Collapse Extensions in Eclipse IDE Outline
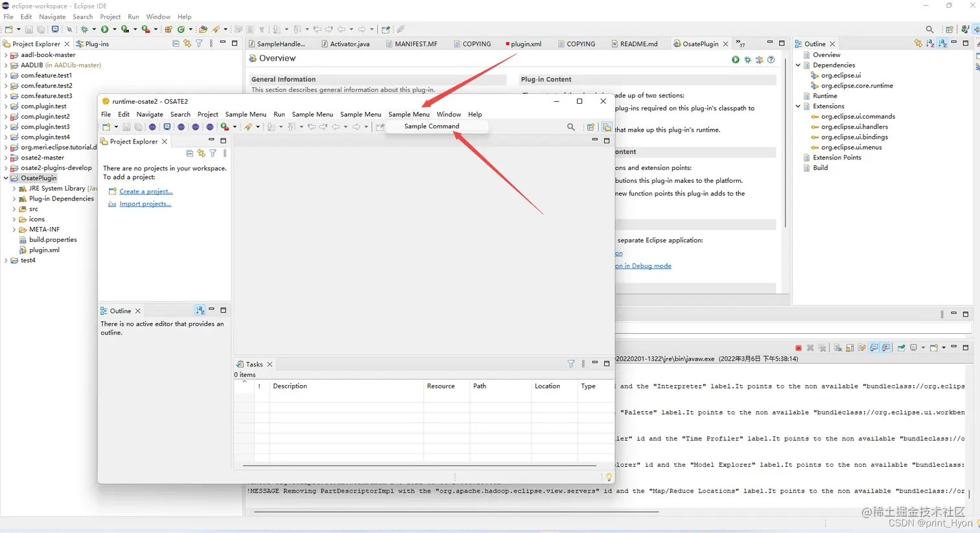 tap(799, 106)
